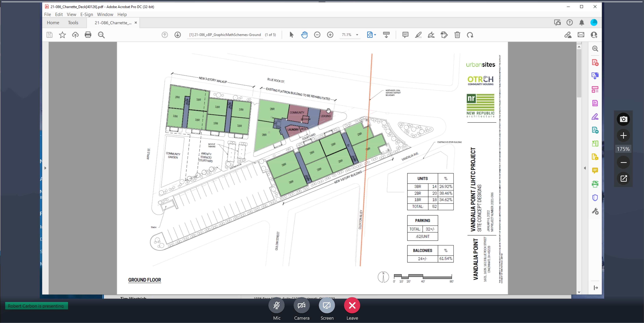
Task: Open the Add comment sticky note tool
Action: point(405,35)
